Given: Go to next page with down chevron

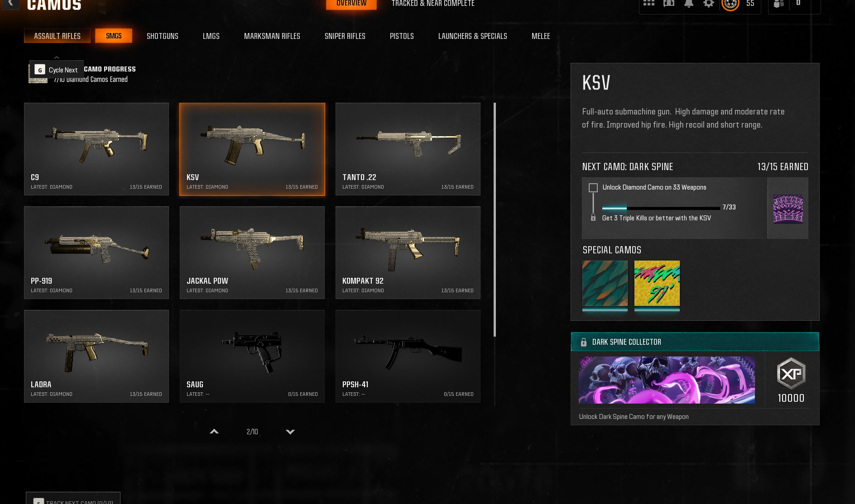Looking at the screenshot, I should click(x=290, y=432).
